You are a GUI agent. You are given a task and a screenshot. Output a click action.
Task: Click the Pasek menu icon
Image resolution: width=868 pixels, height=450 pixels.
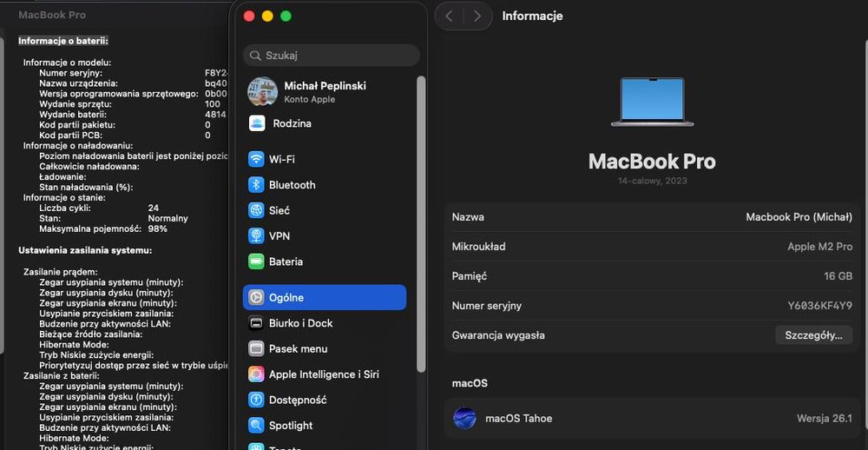(x=256, y=348)
